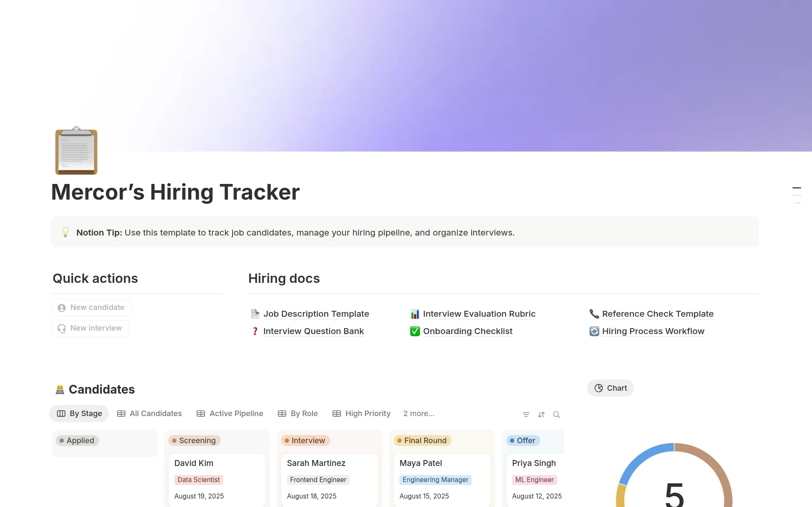Open Reference Check Template link
The width and height of the screenshot is (812, 507).
tap(658, 314)
